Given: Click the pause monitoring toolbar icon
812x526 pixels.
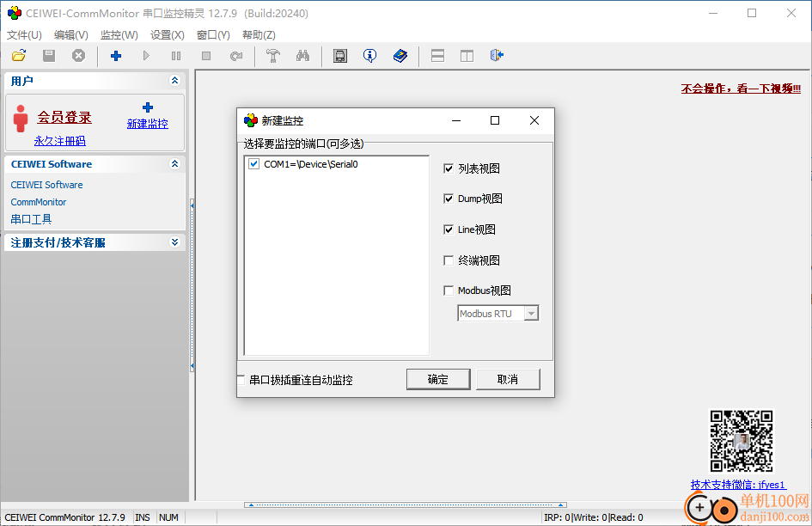Looking at the screenshot, I should (x=176, y=56).
